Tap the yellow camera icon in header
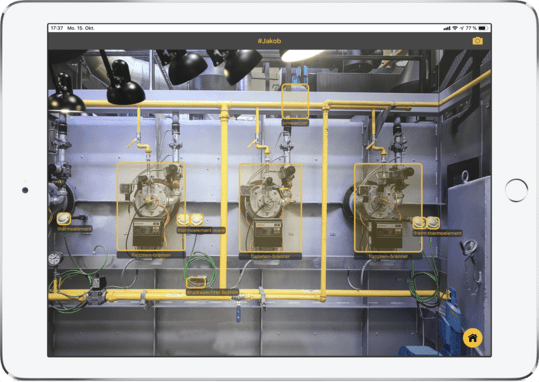The width and height of the screenshot is (539, 382). coord(477,41)
